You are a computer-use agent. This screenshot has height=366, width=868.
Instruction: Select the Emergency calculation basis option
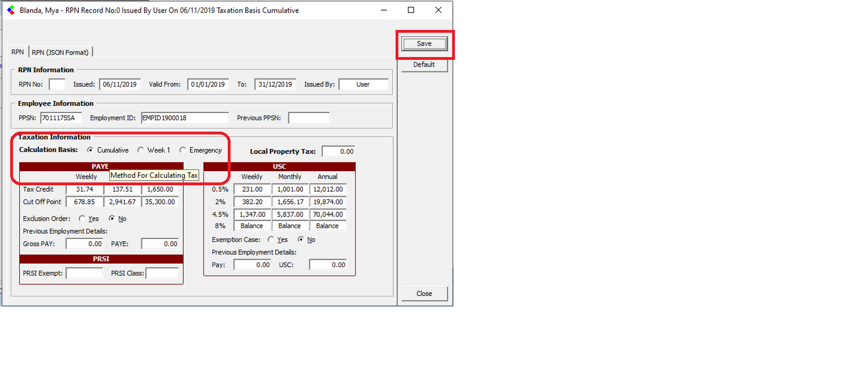183,150
